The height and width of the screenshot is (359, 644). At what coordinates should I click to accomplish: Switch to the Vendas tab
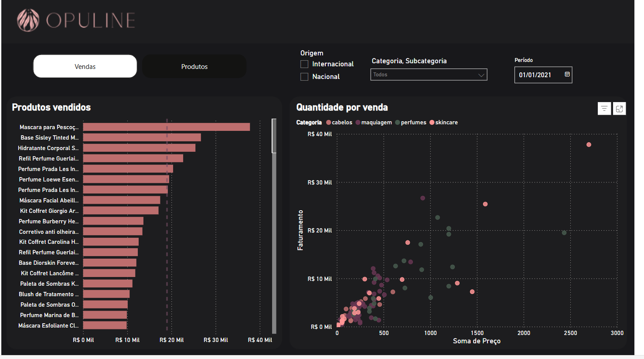pos(85,66)
